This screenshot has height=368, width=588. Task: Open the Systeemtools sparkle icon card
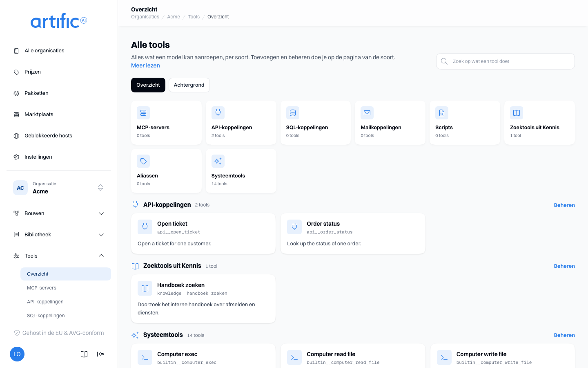[218, 161]
